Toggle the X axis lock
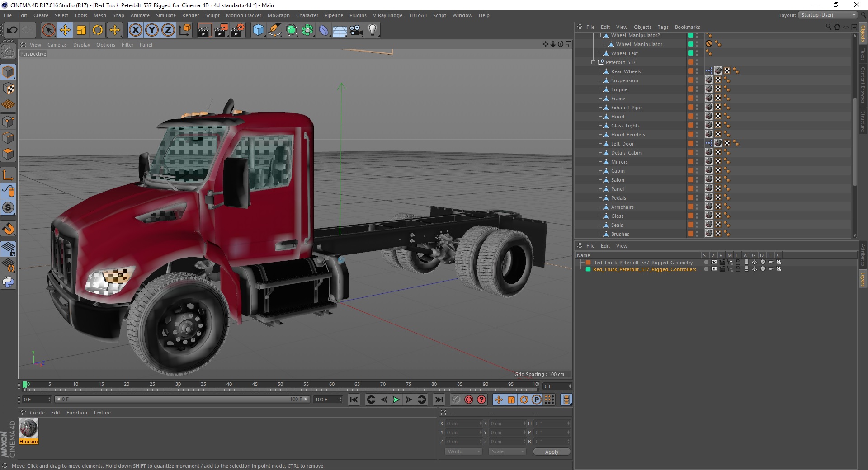Viewport: 868px width, 470px height. point(135,30)
